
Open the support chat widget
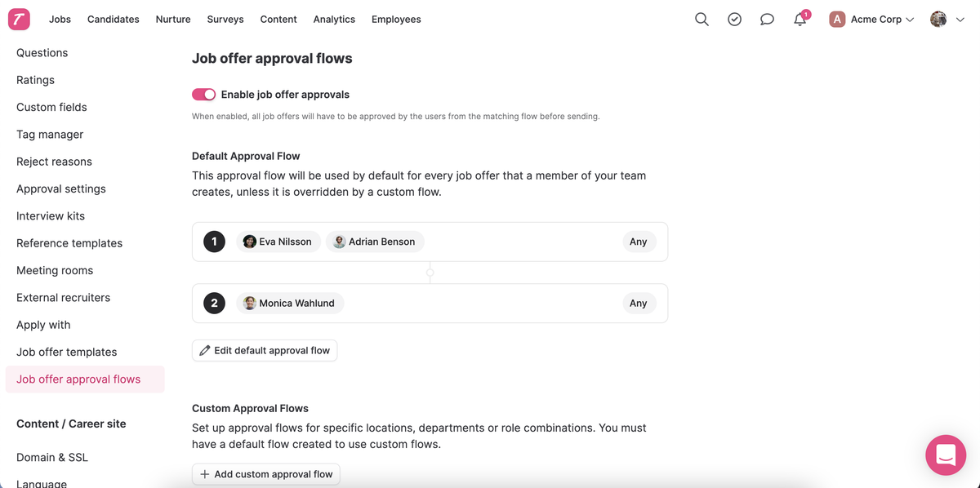[x=946, y=455]
